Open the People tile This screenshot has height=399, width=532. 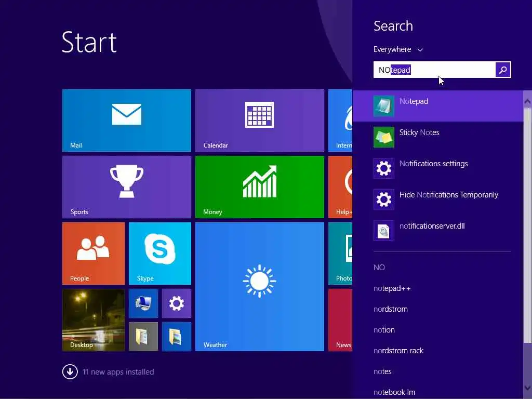tap(94, 254)
